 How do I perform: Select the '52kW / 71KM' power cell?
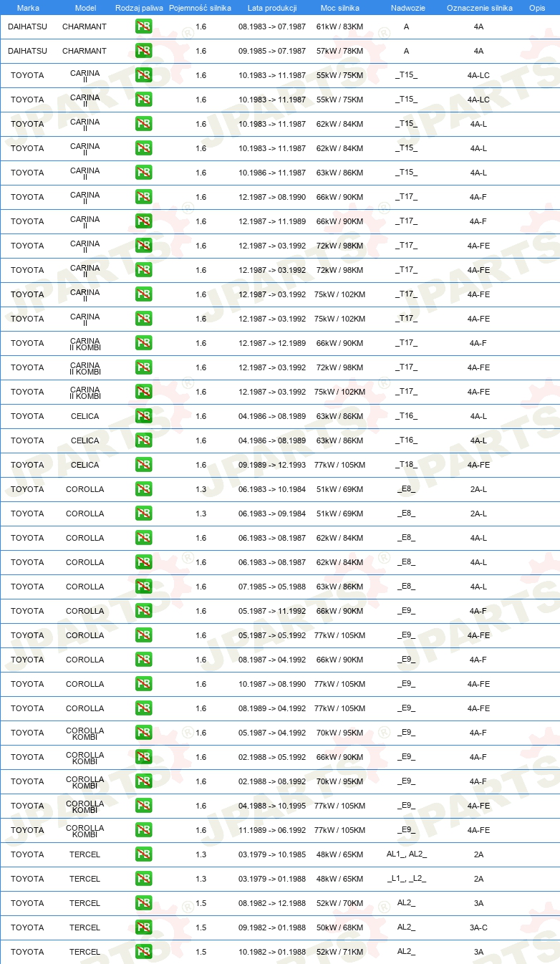tap(339, 952)
